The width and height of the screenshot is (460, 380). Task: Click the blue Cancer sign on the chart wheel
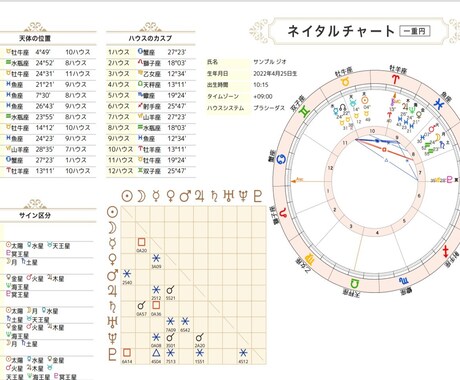point(282,159)
